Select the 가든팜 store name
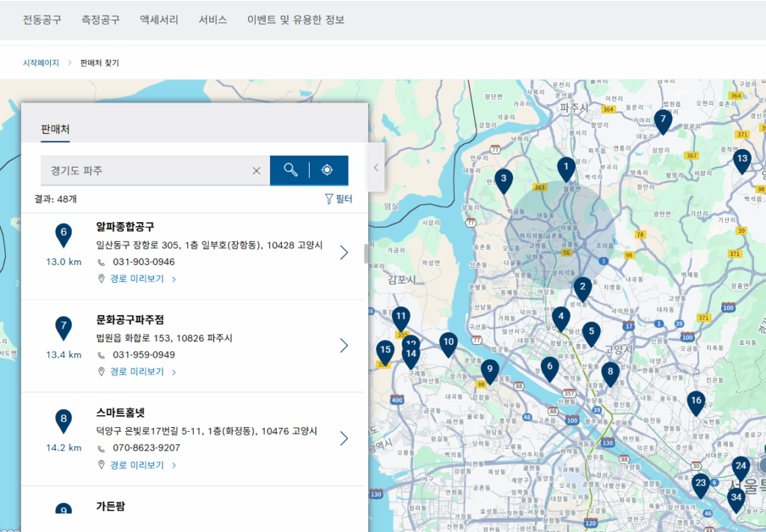This screenshot has width=766, height=532. click(x=111, y=506)
